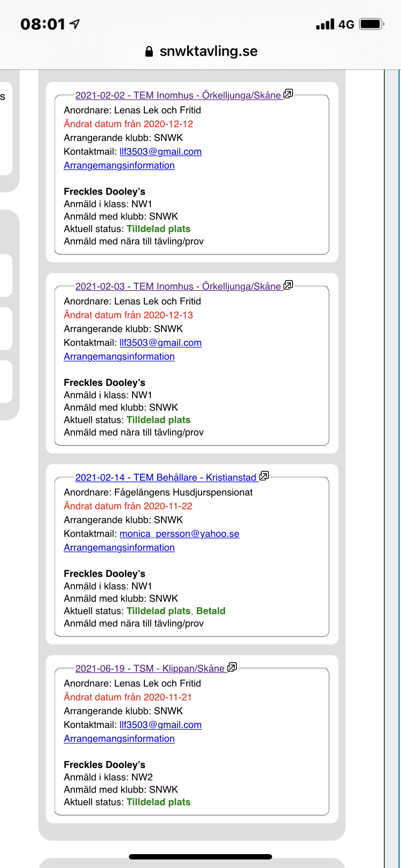Open Arrangemangsinformation for Kristianstad event

(x=119, y=548)
